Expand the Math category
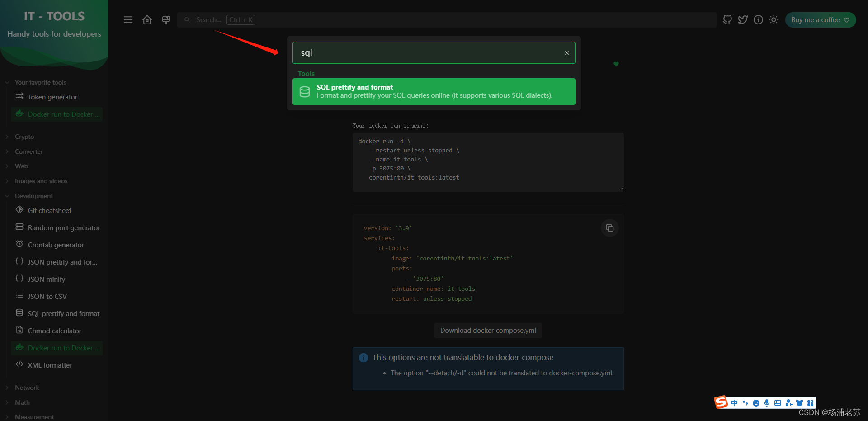This screenshot has width=868, height=421. pyautogui.click(x=22, y=402)
